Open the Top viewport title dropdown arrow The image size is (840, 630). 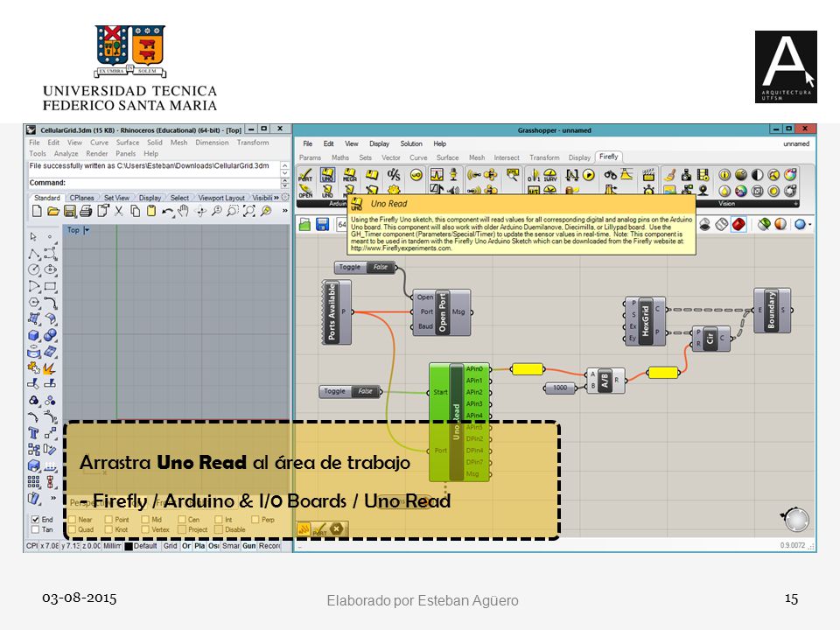tap(87, 230)
